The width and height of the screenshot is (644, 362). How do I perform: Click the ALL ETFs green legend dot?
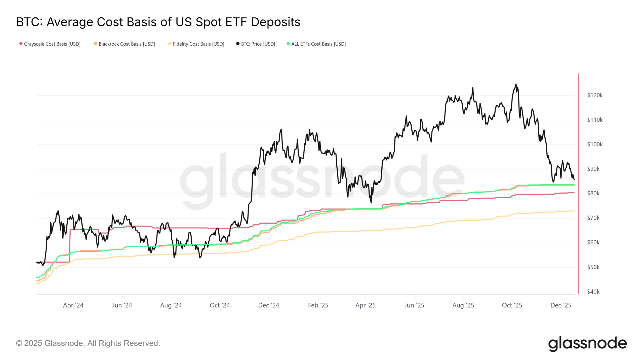point(288,44)
